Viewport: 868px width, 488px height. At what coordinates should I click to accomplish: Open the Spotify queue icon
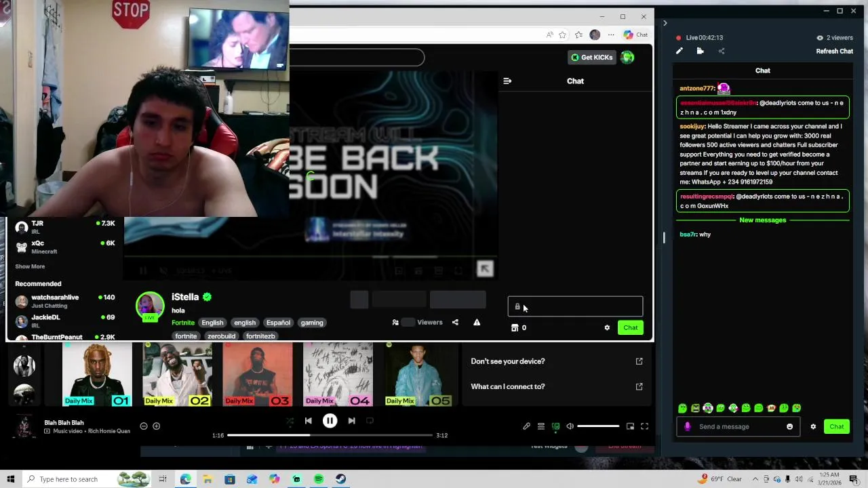tap(541, 426)
